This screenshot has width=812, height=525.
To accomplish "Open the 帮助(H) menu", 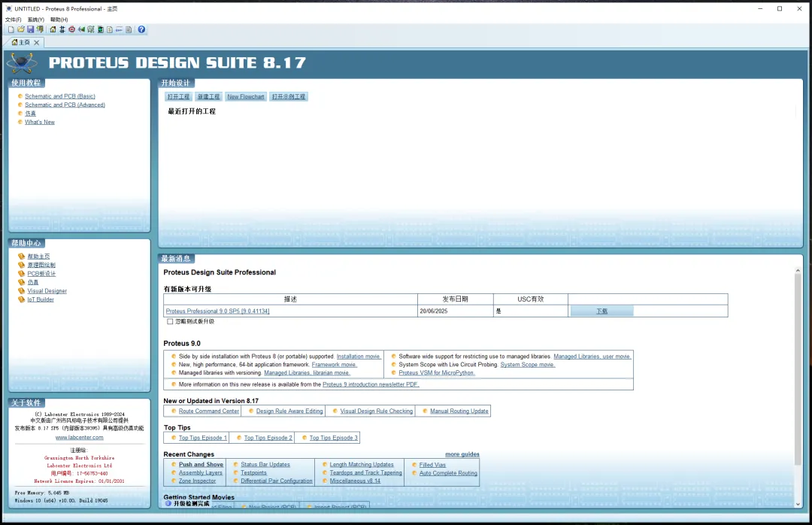I will [x=59, y=20].
